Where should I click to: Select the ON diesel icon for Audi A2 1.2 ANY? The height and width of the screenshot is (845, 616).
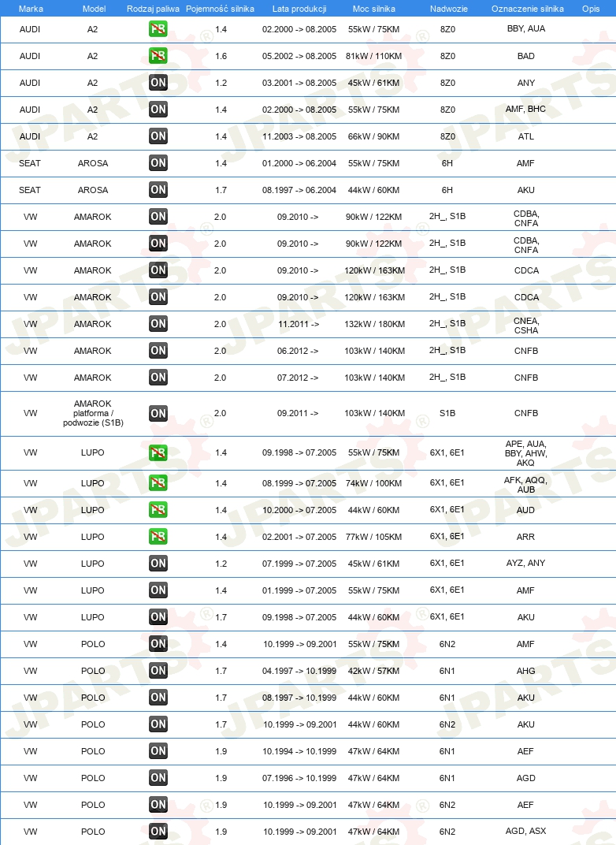coord(158,83)
